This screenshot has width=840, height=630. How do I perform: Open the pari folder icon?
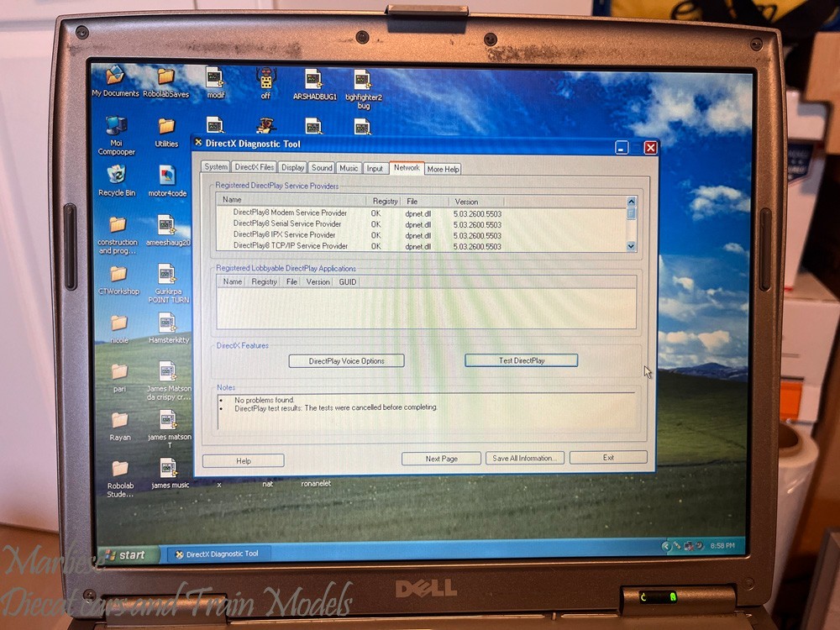tap(119, 371)
